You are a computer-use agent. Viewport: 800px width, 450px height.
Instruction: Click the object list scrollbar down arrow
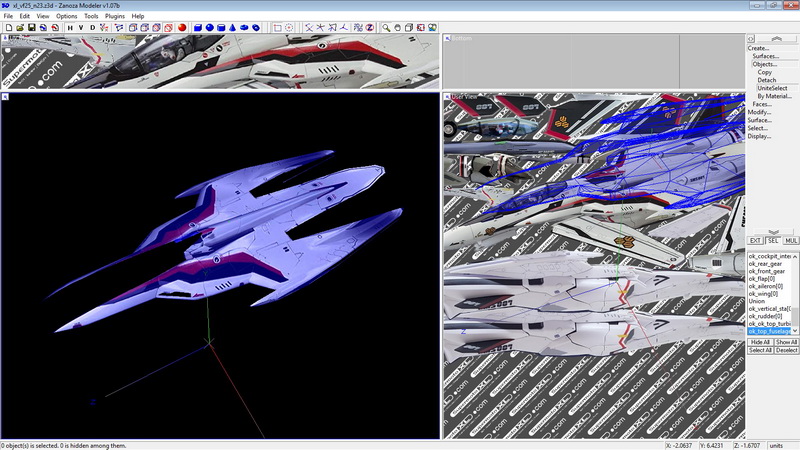[795, 331]
